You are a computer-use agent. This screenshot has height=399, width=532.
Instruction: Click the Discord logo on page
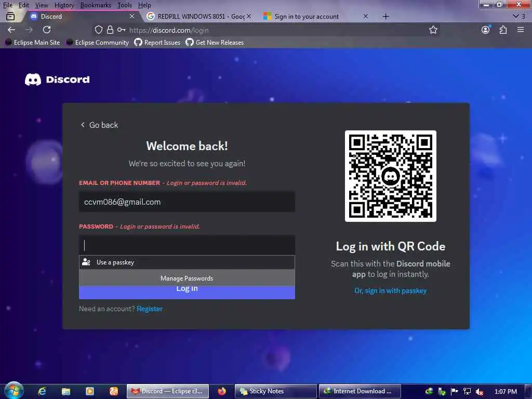[57, 79]
